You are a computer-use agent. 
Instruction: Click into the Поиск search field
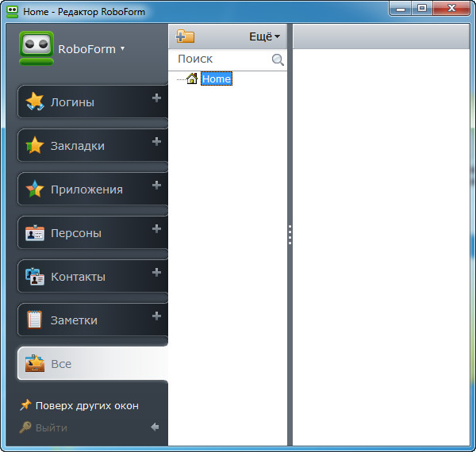tap(222, 59)
